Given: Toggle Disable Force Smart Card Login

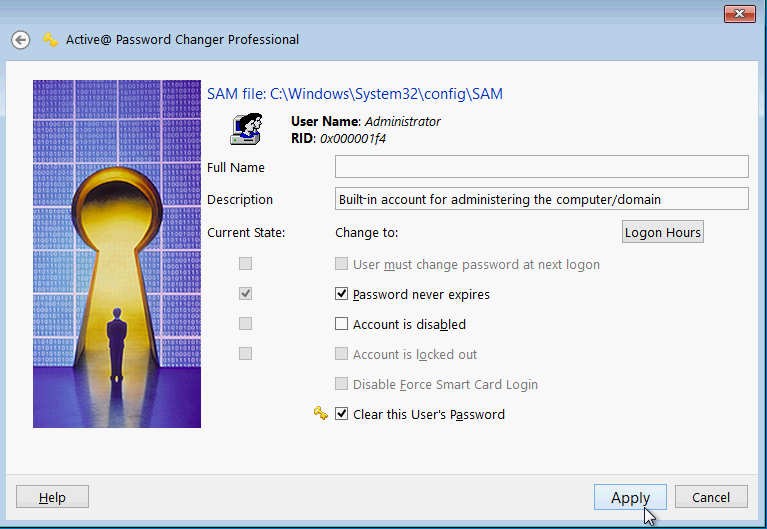Looking at the screenshot, I should pos(341,384).
